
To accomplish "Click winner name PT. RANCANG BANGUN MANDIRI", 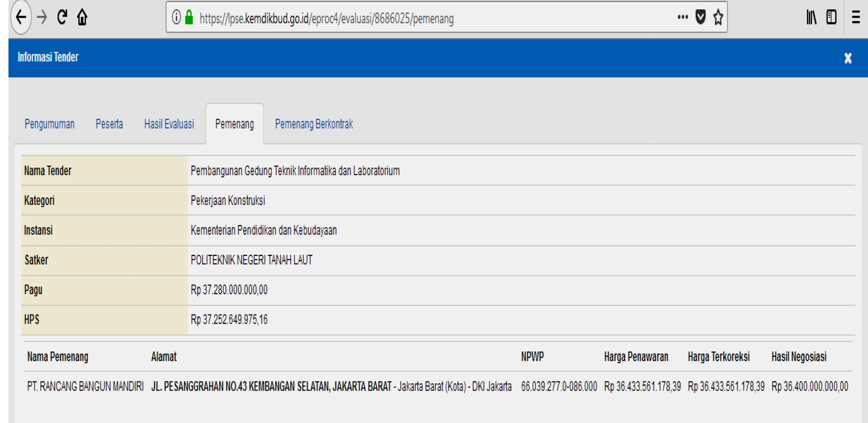I will pyautogui.click(x=85, y=386).
